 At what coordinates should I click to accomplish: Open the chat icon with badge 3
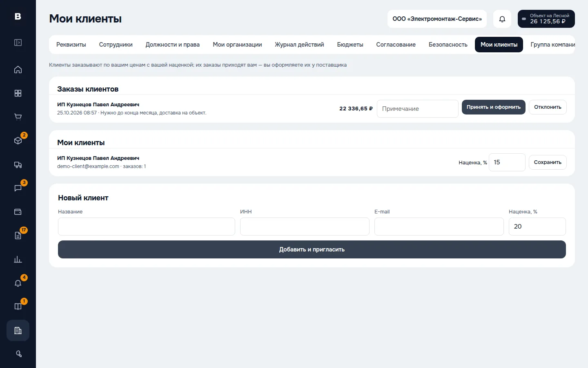(x=18, y=188)
